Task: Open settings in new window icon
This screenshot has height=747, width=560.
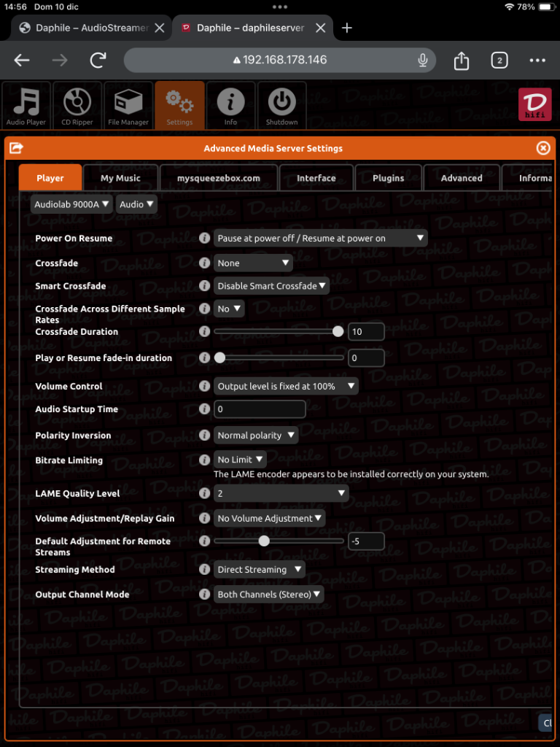Action: (16, 148)
